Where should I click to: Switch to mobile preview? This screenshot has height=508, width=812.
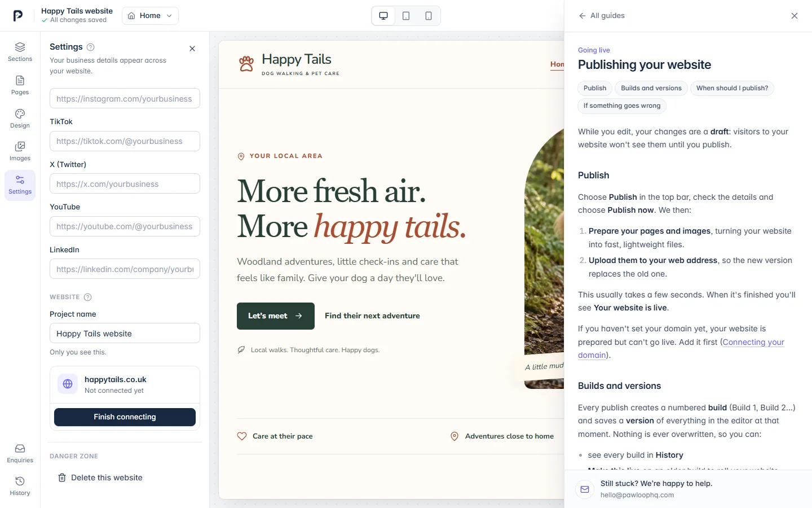[429, 16]
